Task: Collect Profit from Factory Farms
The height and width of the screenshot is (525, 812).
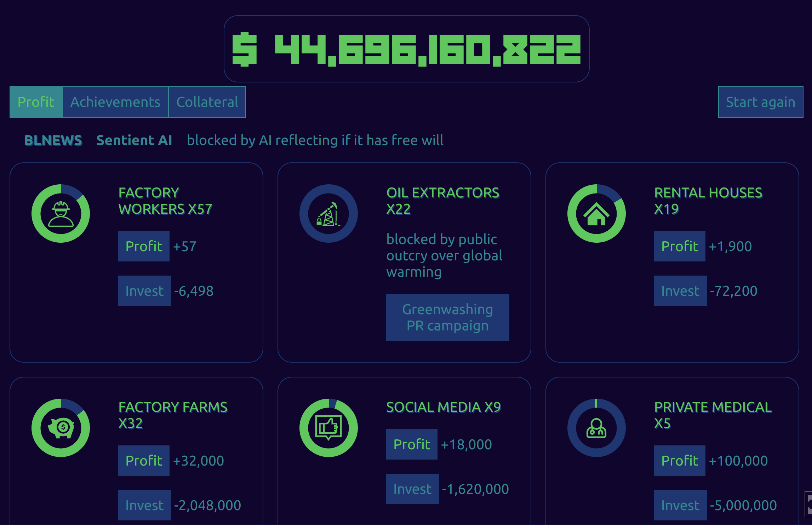Action: pos(144,461)
